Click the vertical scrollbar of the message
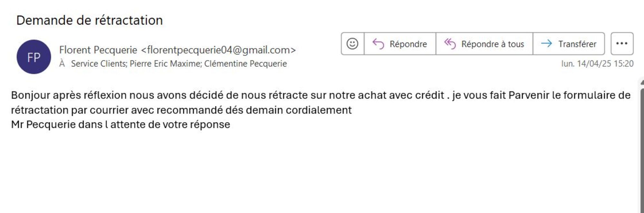 (x=641, y=145)
